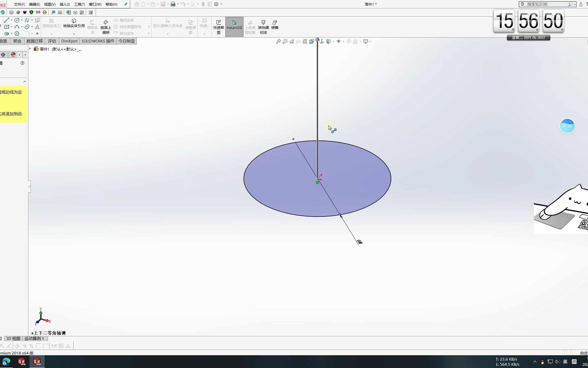Image resolution: width=588 pixels, height=368 pixels.
Task: Open the crosshair DimXpert manager tab
Action: click(3, 55)
